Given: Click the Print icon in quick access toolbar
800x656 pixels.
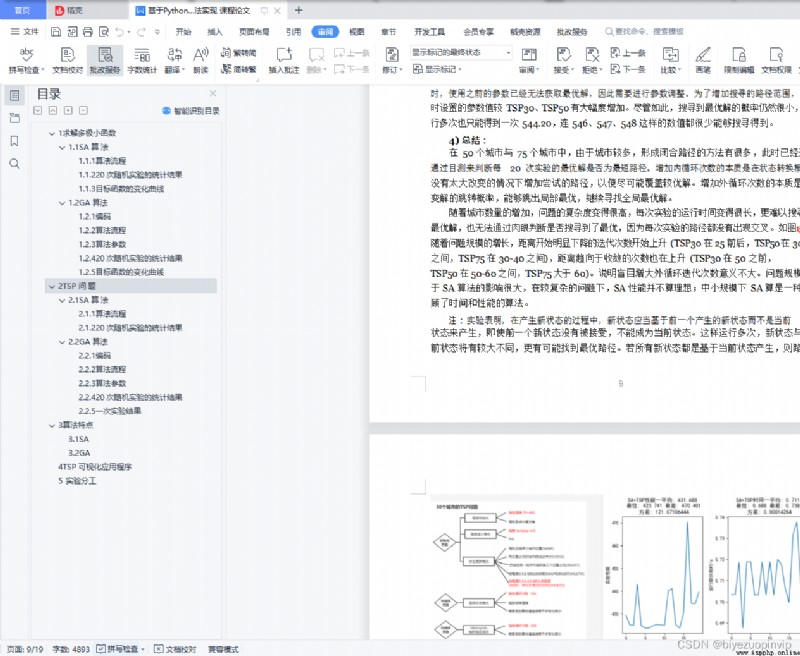Looking at the screenshot, I should pos(88,32).
